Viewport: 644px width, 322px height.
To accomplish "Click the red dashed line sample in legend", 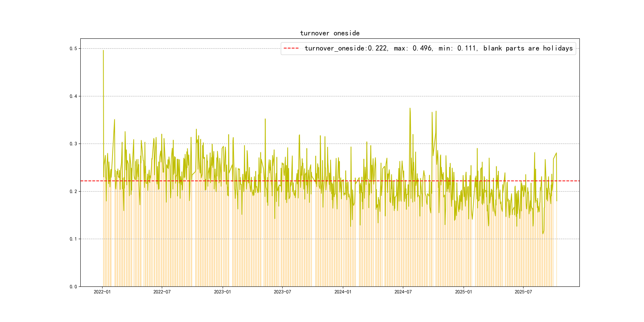I will pos(291,48).
